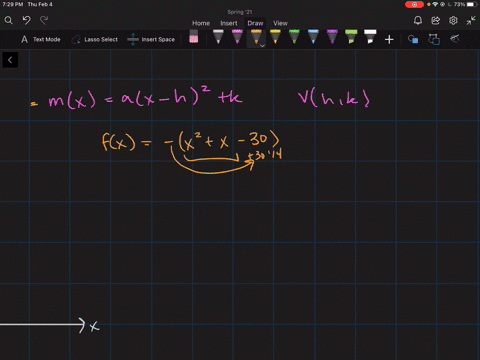Activate Lasso Select tool
Screen dimensions: 480x360
(x=95, y=39)
